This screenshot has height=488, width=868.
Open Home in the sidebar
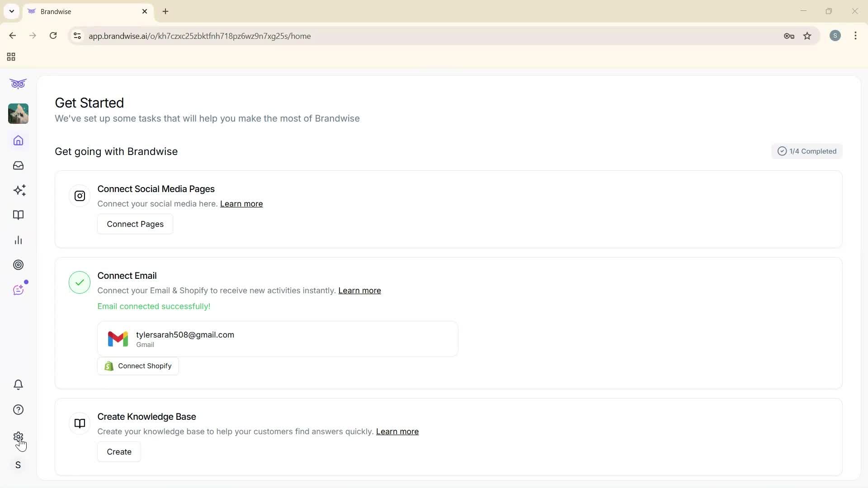point(18,141)
